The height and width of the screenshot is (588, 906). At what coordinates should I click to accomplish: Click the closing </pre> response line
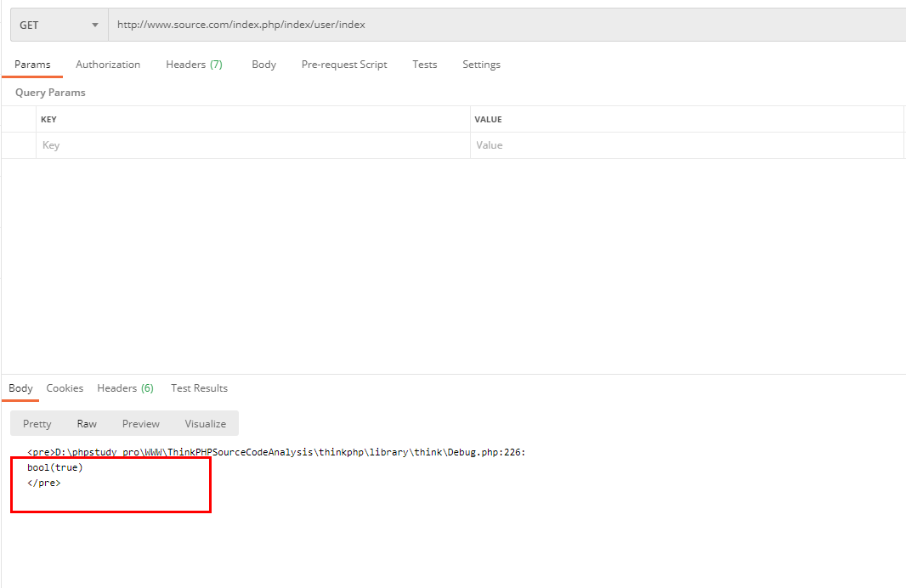[44, 483]
